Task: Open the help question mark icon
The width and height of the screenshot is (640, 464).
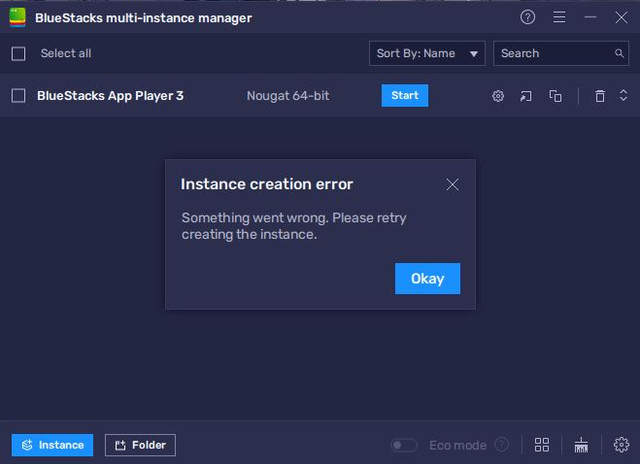Action: pyautogui.click(x=527, y=17)
